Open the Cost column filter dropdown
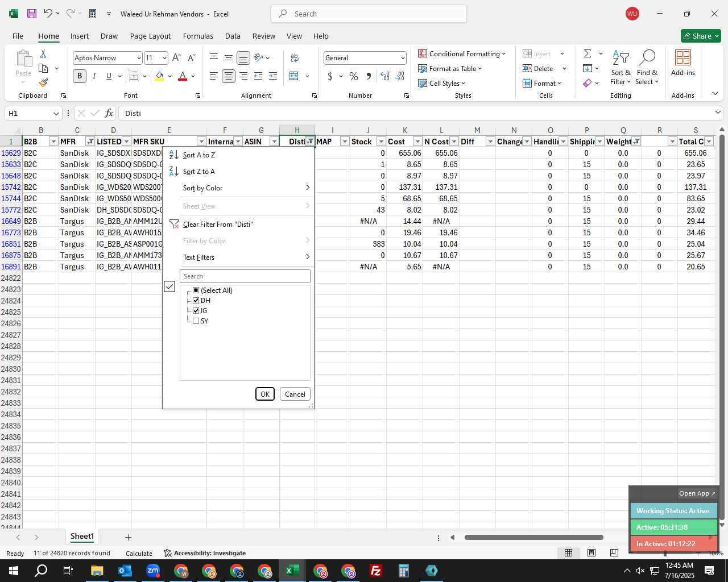Screen dimensions: 728x582 click(x=417, y=142)
